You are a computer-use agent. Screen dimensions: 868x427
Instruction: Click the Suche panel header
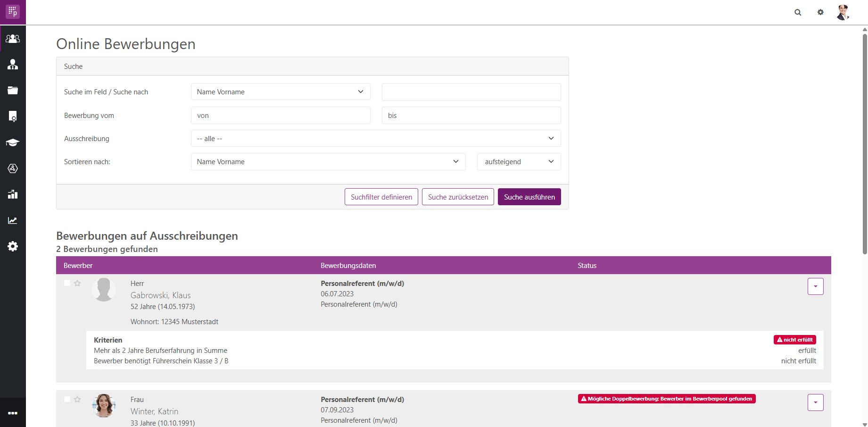pos(312,67)
